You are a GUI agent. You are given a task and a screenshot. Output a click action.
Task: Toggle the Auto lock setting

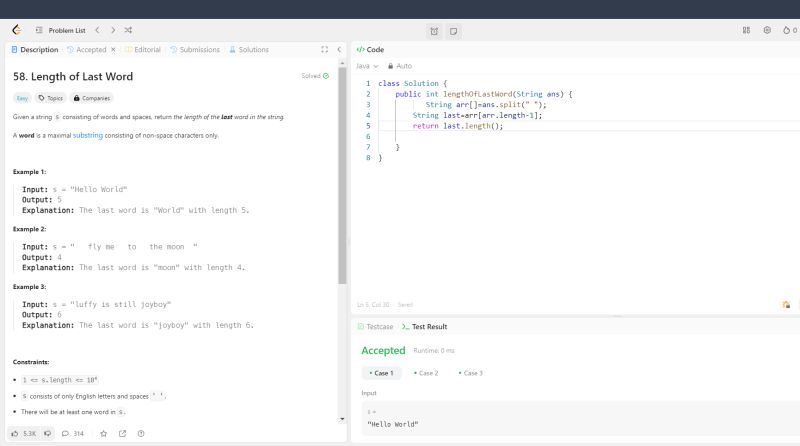tap(399, 66)
